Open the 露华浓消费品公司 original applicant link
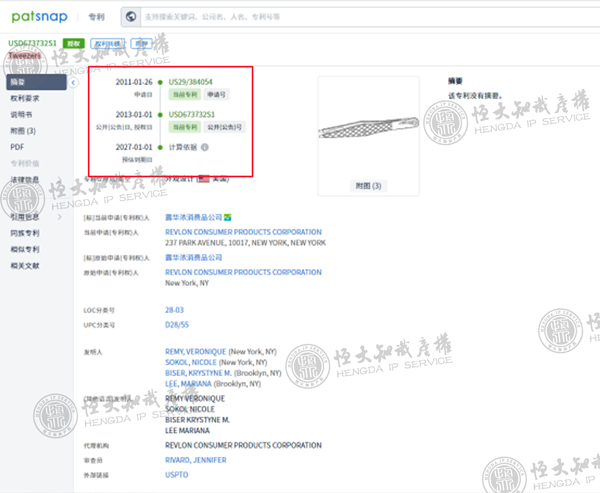Image resolution: width=600 pixels, height=493 pixels. 194,258
